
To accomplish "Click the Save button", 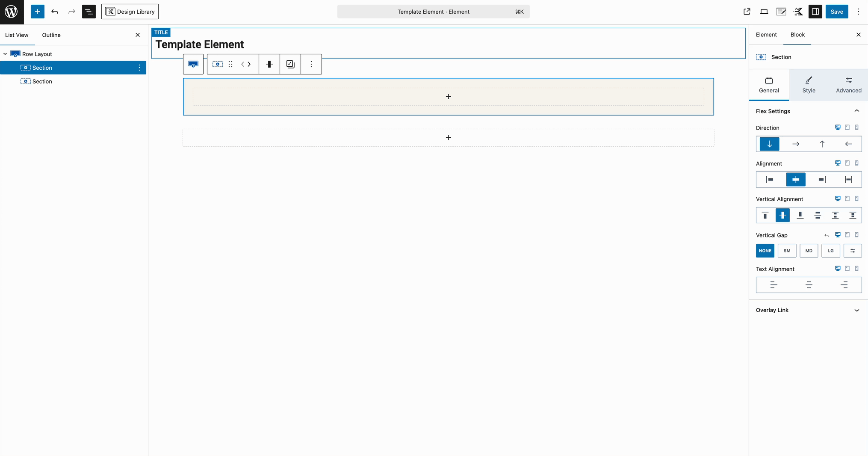I will pyautogui.click(x=836, y=12).
